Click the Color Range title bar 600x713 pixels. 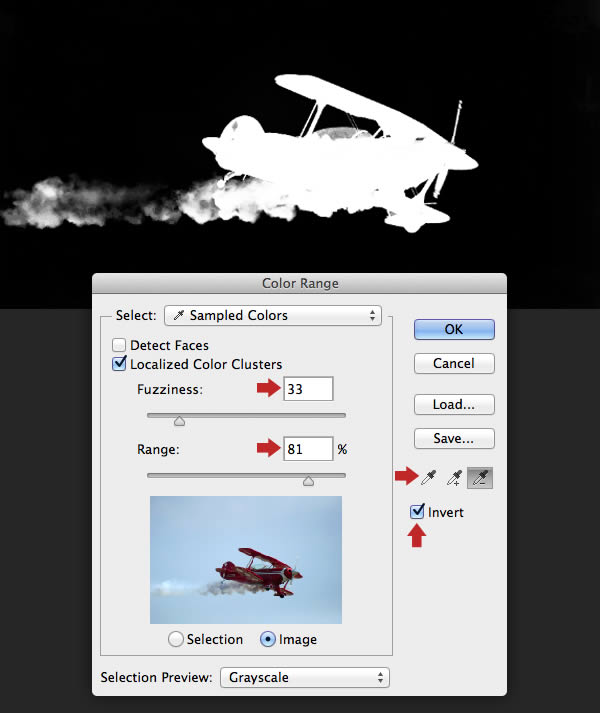pyautogui.click(x=299, y=283)
